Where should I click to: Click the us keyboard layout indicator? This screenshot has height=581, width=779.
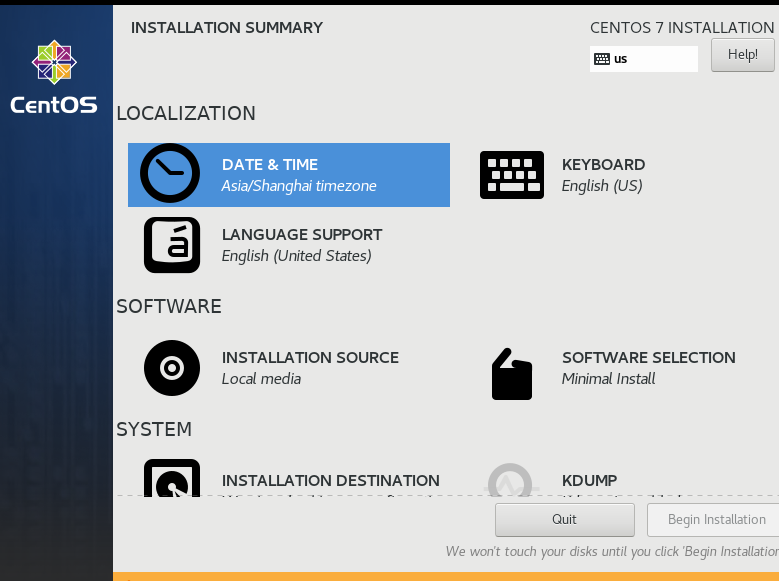[644, 59]
